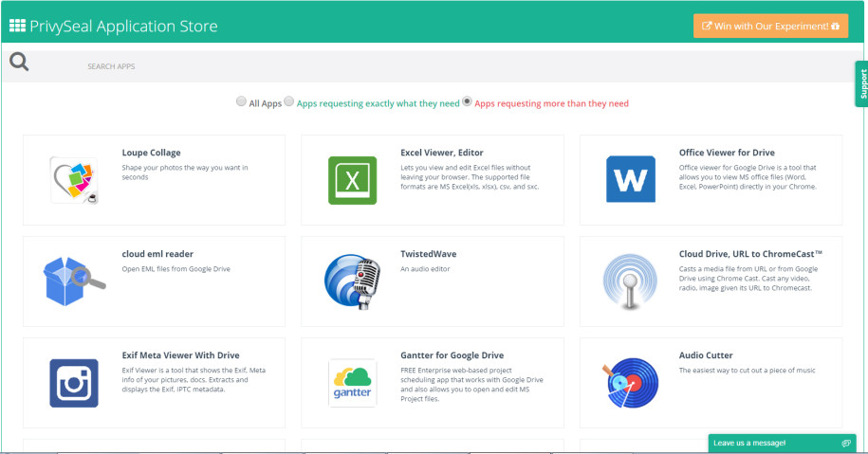Click the chat icon in message bar
Viewport: 868px width, 454px height.
point(846,443)
